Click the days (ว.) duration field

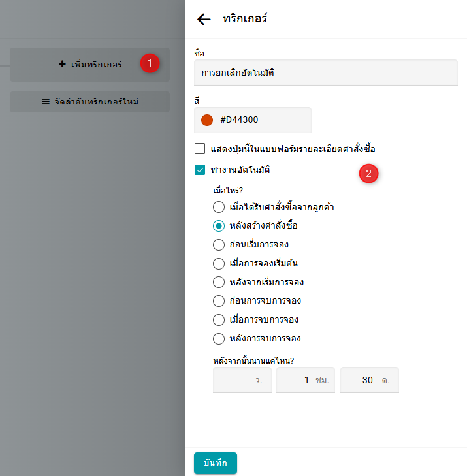(x=238, y=380)
